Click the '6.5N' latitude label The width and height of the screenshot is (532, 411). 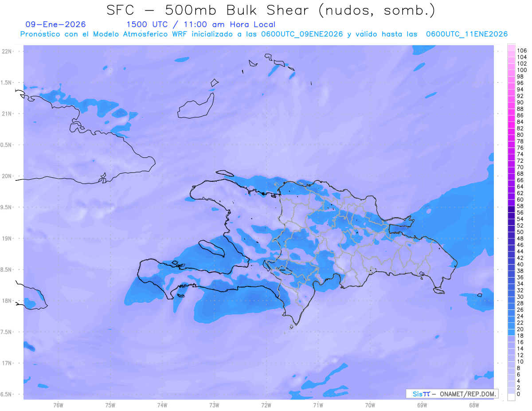coord(6,395)
